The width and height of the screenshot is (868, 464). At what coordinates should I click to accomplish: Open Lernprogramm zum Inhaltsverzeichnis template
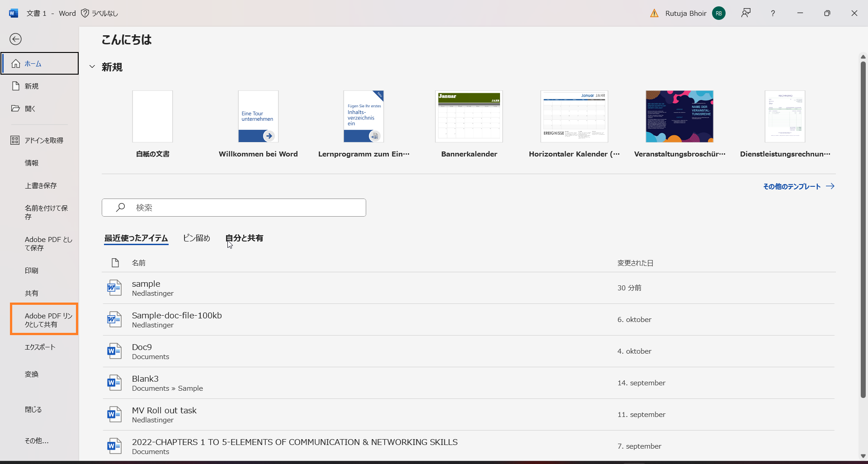(x=364, y=124)
